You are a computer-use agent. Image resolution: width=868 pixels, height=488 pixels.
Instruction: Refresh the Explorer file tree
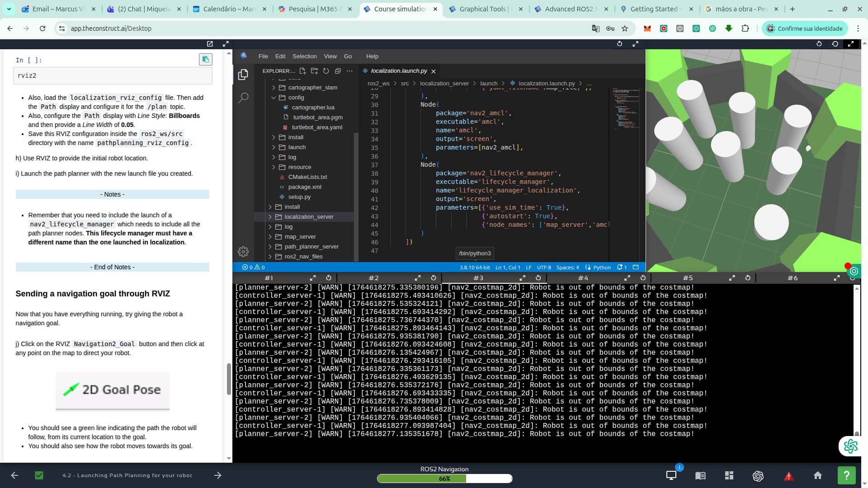[326, 71]
